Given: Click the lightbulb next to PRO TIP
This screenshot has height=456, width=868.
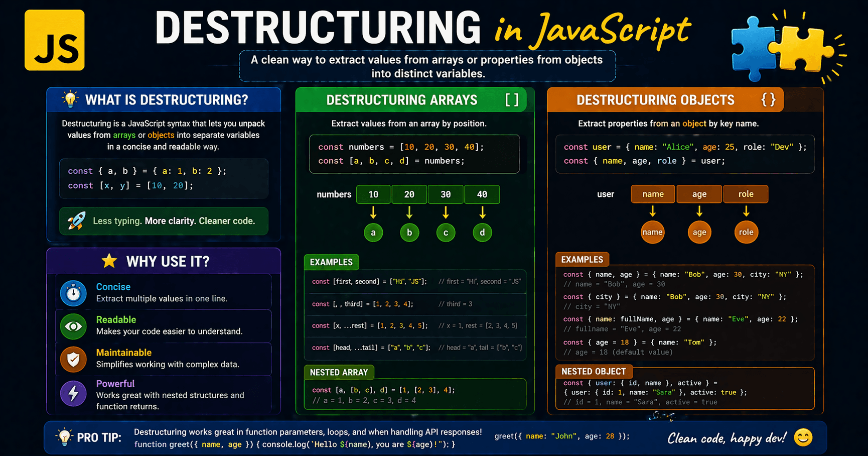Looking at the screenshot, I should click(x=64, y=437).
